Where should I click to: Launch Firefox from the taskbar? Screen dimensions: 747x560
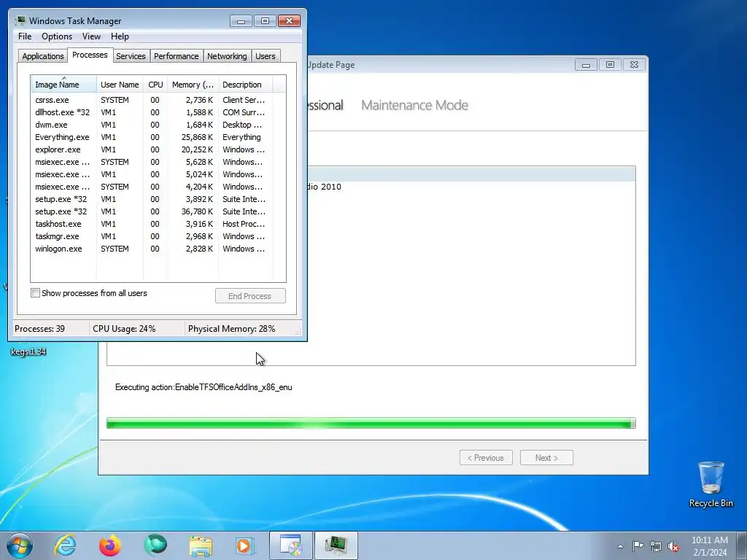[110, 545]
